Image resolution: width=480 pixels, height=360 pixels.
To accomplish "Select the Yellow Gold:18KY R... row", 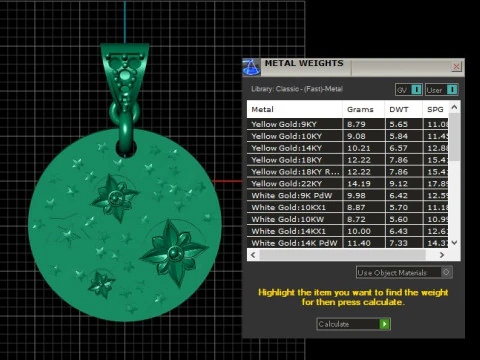I will click(x=348, y=172).
